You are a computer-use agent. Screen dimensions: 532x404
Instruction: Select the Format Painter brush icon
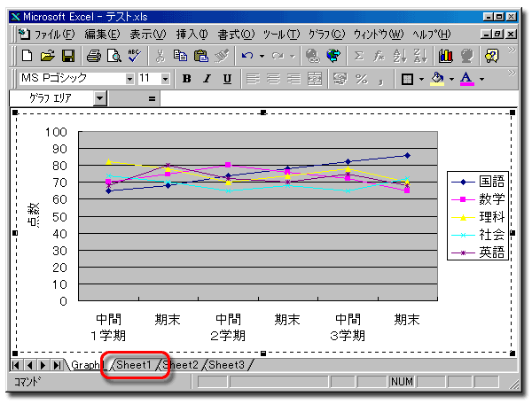click(x=222, y=56)
